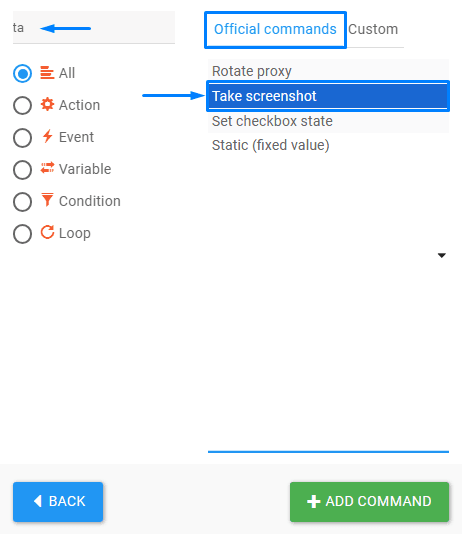Expand the command list dropdown arrow
This screenshot has height=534, width=462.
pyautogui.click(x=442, y=255)
